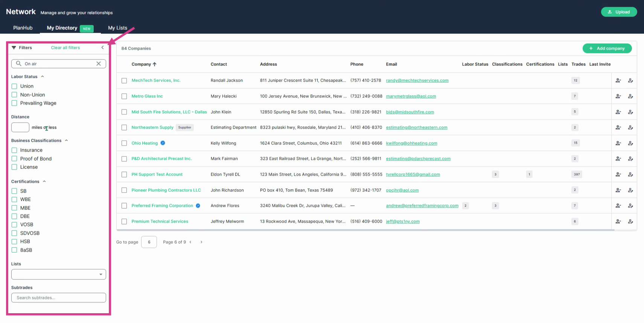
Task: Enable the Union labor status filter
Action: (14, 86)
